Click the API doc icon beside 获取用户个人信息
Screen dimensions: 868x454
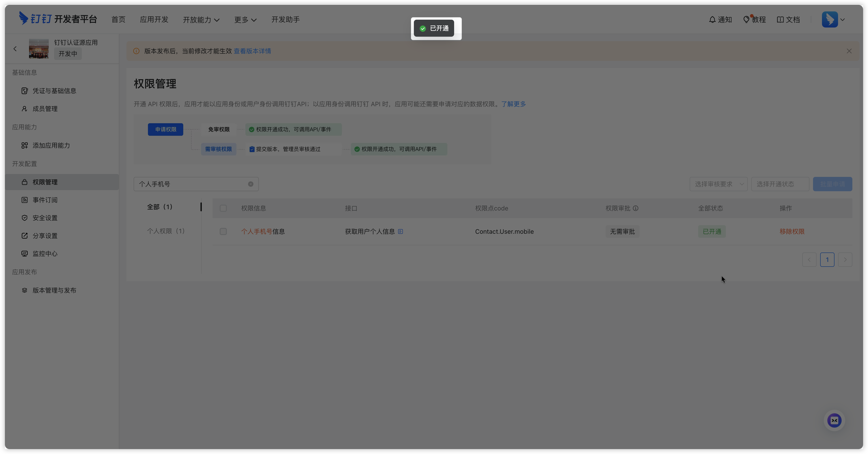[x=400, y=231]
